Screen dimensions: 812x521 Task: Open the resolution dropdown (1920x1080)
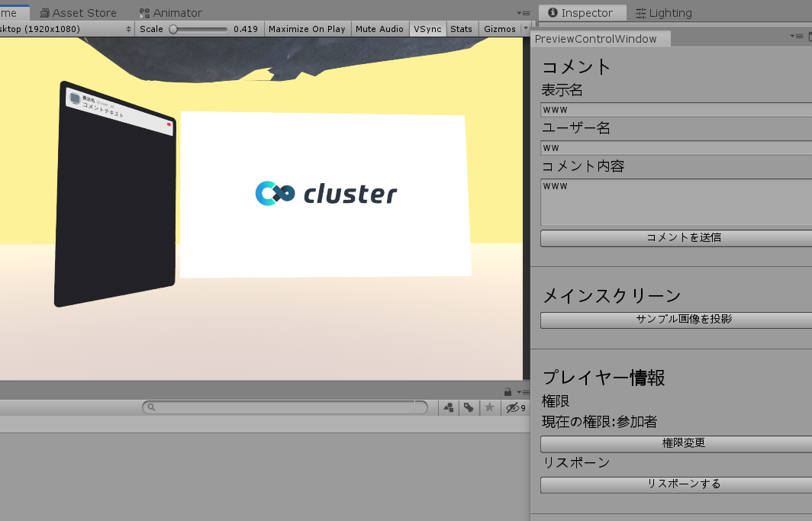(x=66, y=29)
